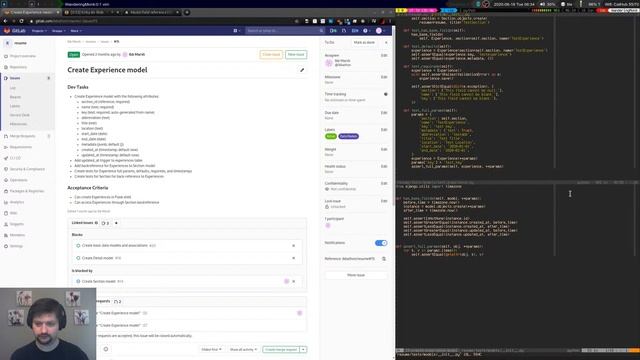
Task: Add an emoji reaction to the issue
Action: pyautogui.click(x=106, y=349)
